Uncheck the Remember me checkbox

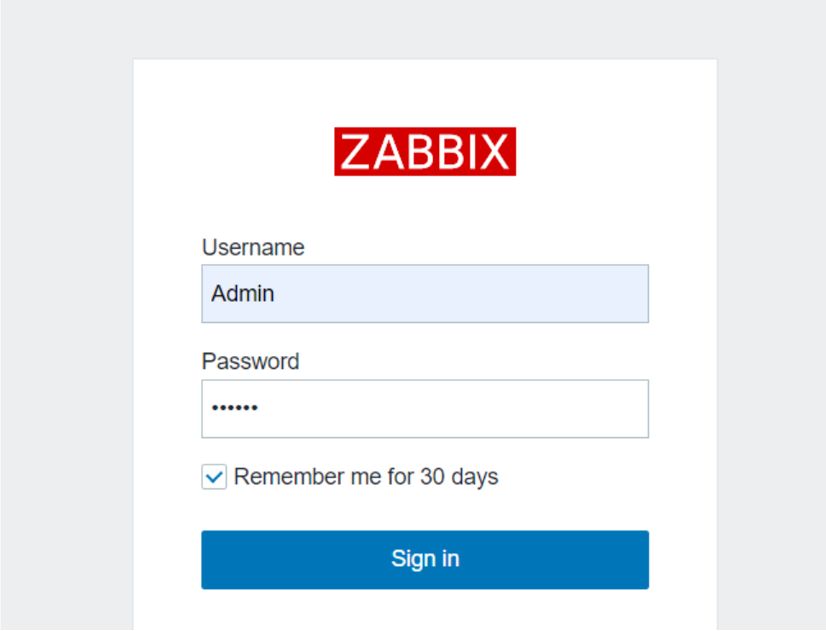coord(214,477)
